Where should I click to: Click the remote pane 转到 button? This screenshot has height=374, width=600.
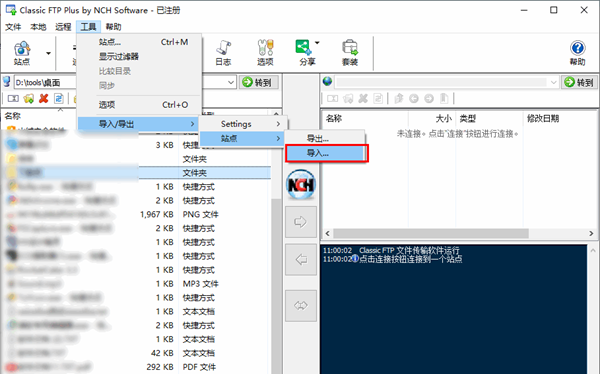click(579, 82)
